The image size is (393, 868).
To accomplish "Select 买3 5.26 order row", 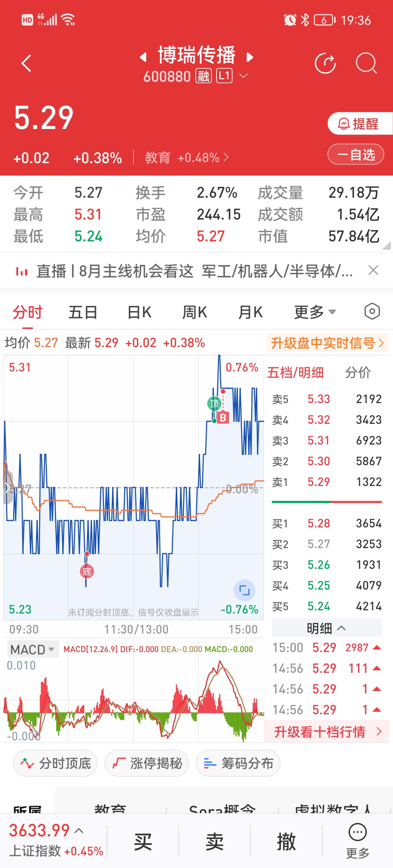I will [x=327, y=565].
